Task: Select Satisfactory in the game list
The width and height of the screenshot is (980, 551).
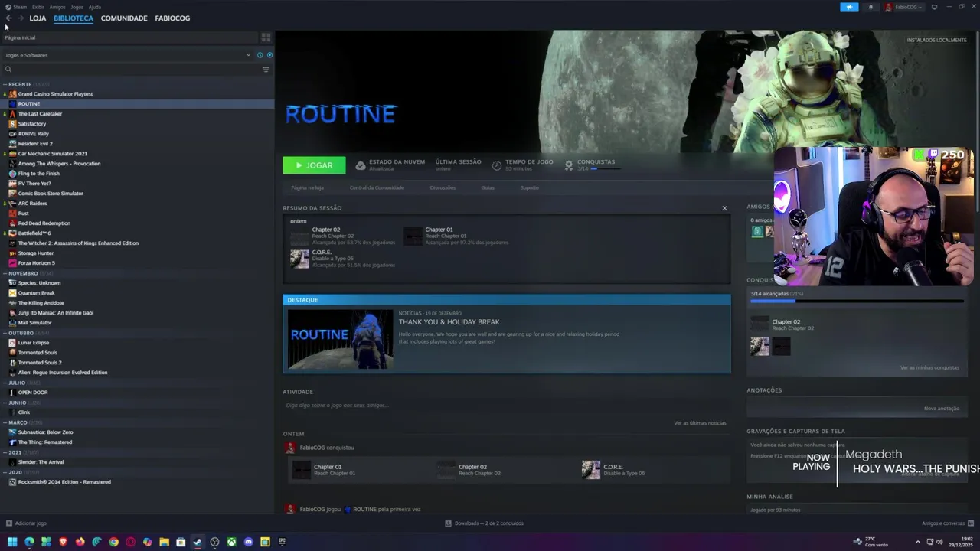Action: click(31, 124)
